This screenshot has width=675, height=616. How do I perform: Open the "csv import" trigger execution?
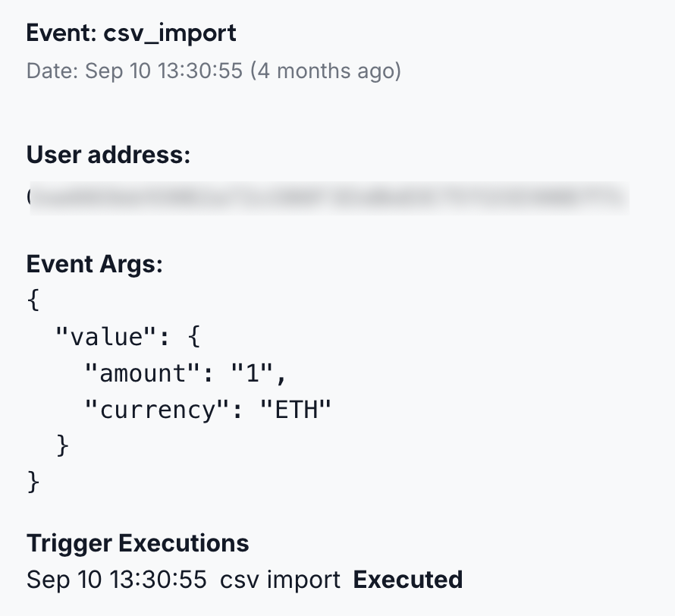pyautogui.click(x=280, y=580)
